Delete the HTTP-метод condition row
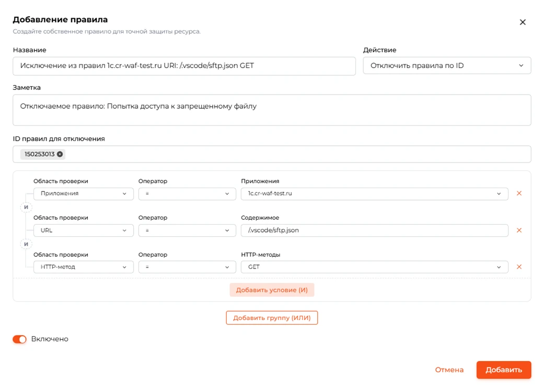Image resolution: width=543 pixels, height=392 pixels. pyautogui.click(x=519, y=267)
